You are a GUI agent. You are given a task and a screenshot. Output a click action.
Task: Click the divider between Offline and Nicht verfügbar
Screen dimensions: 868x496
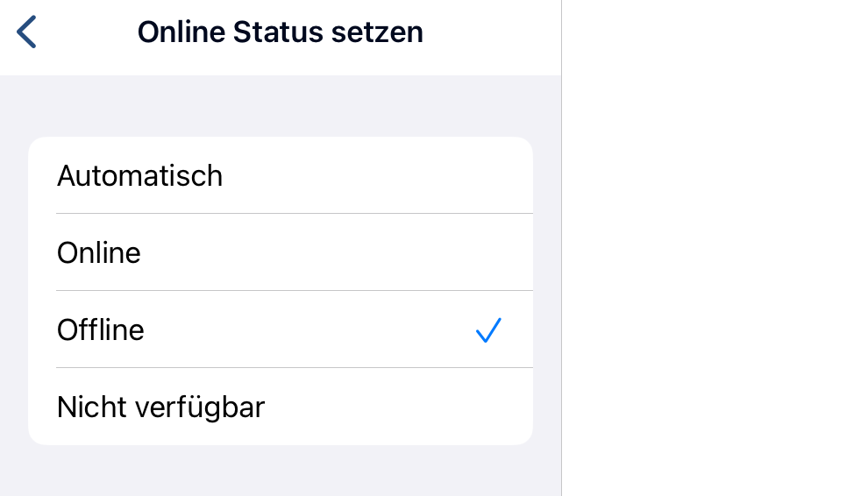[294, 367]
